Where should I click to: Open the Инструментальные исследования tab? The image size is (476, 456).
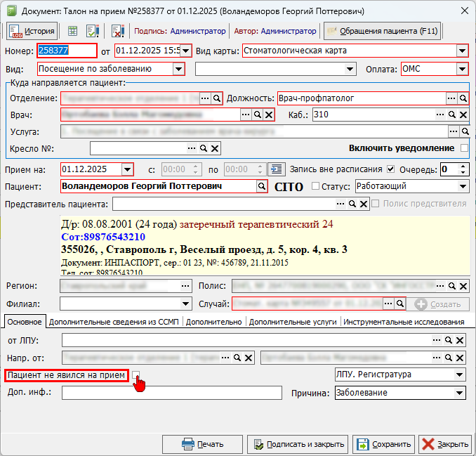405,322
